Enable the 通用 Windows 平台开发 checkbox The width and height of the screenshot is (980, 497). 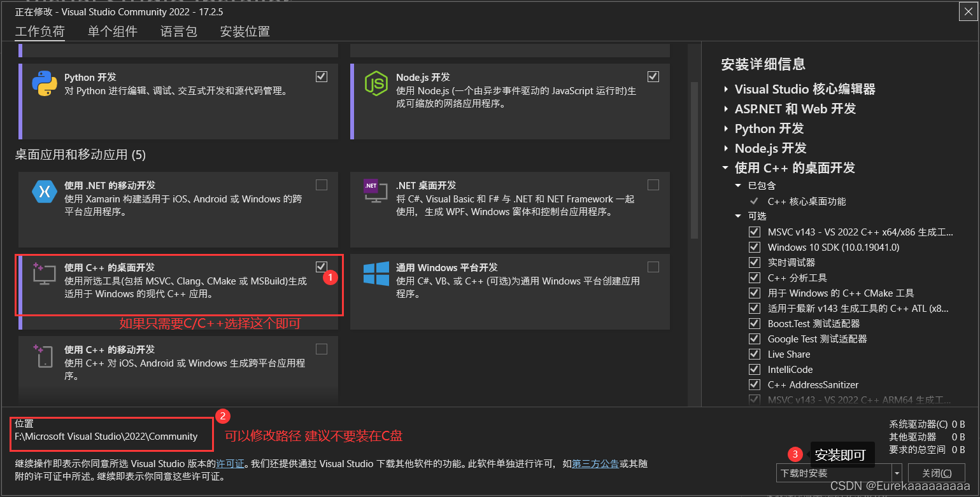point(653,267)
